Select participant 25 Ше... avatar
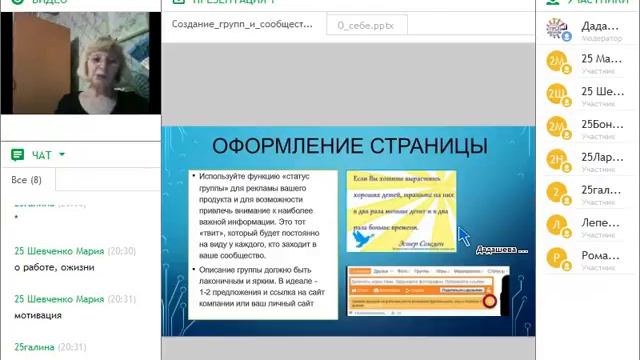The width and height of the screenshot is (640, 360). pos(557,94)
